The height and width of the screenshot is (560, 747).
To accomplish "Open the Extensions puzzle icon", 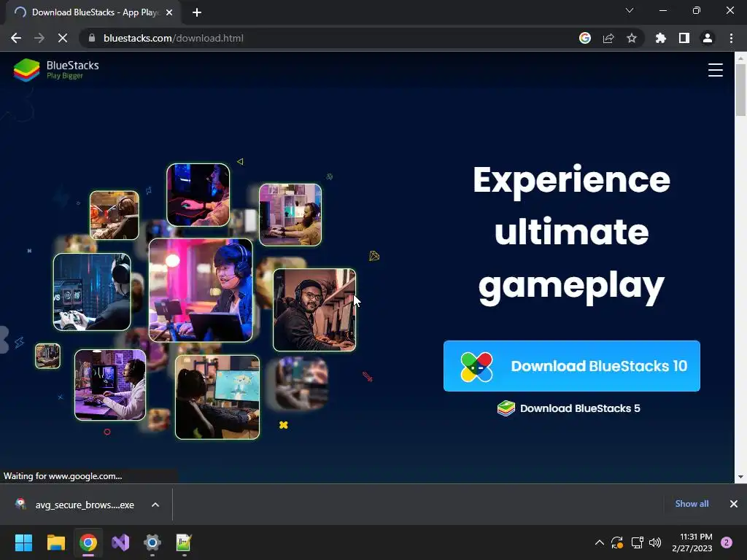I will [x=661, y=38].
